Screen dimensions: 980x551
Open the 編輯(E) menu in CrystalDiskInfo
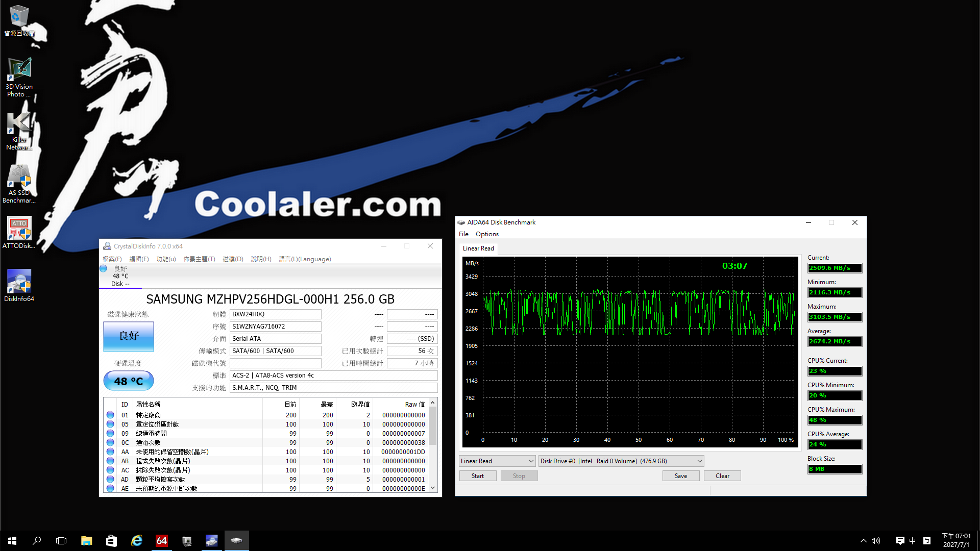(x=139, y=259)
